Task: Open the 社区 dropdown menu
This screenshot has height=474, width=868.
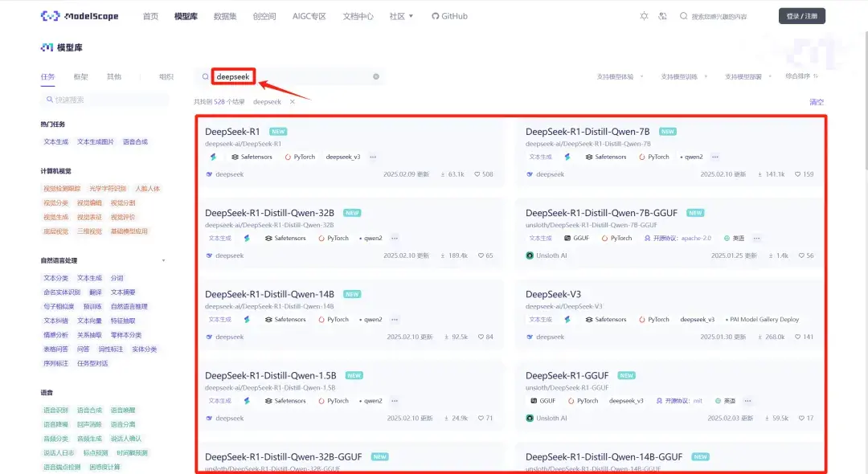Action: (401, 16)
